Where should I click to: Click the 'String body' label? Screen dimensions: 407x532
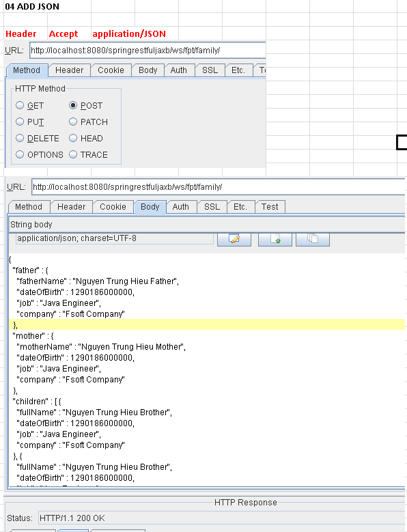click(31, 225)
